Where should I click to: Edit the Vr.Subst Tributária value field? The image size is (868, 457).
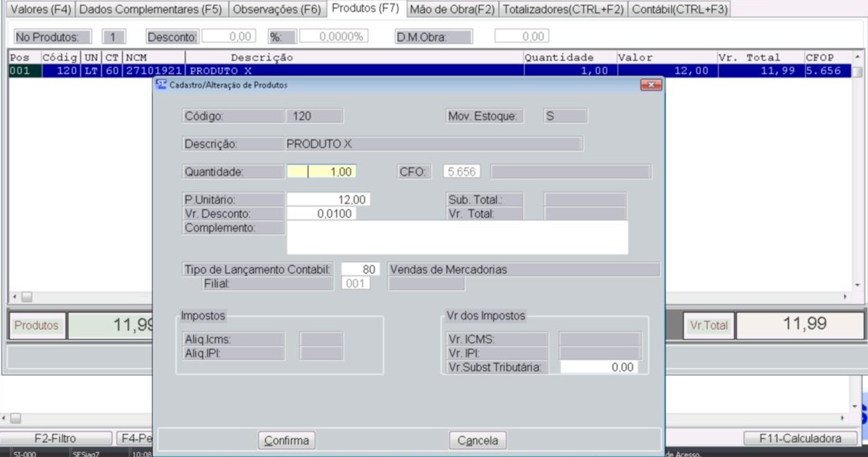599,367
